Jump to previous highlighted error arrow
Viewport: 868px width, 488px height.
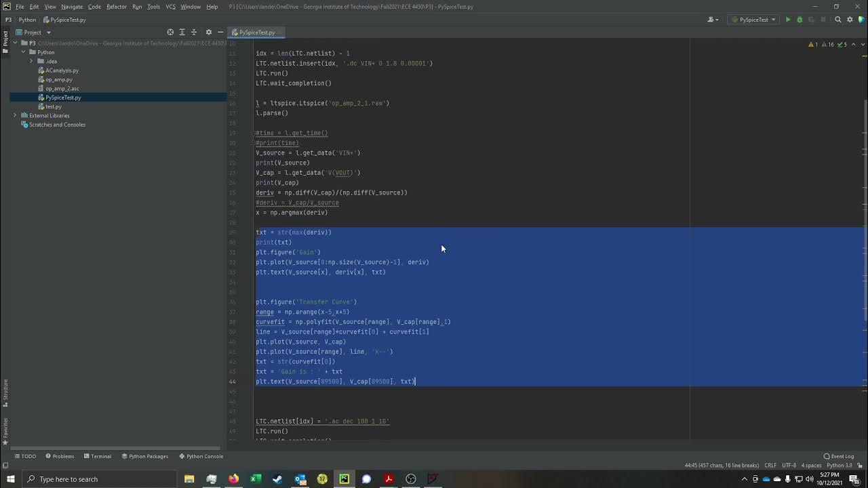point(854,44)
